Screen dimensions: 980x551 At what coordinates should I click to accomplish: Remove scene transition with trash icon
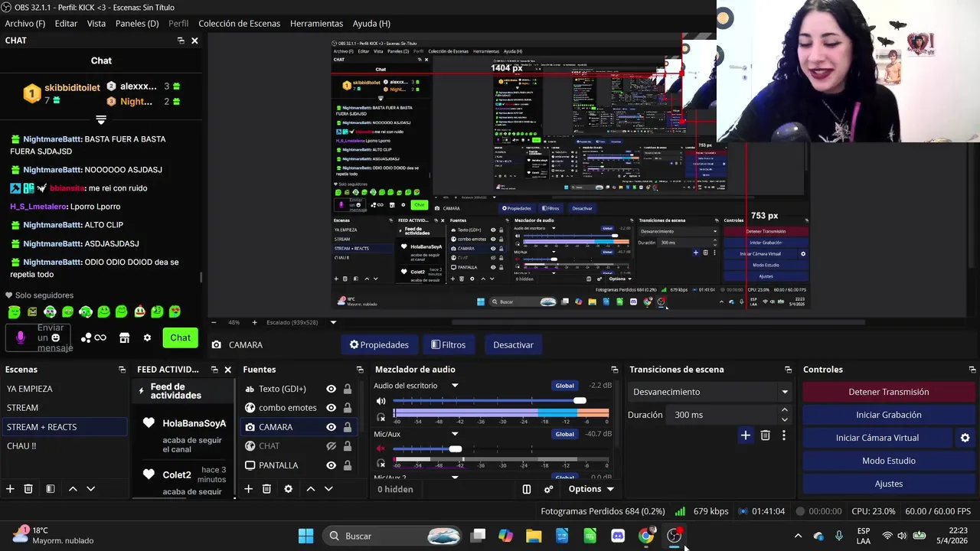[765, 435]
